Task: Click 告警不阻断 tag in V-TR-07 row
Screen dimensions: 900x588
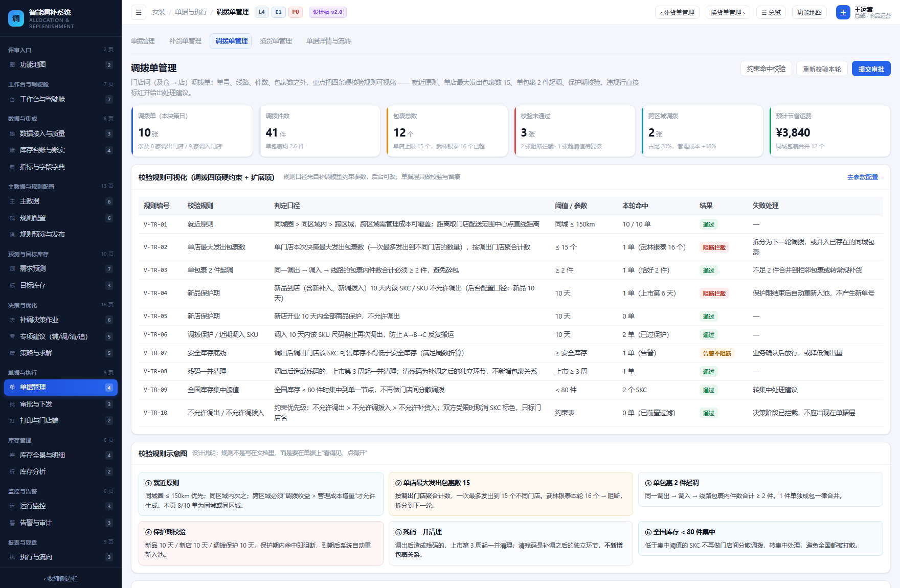Action: pos(717,353)
